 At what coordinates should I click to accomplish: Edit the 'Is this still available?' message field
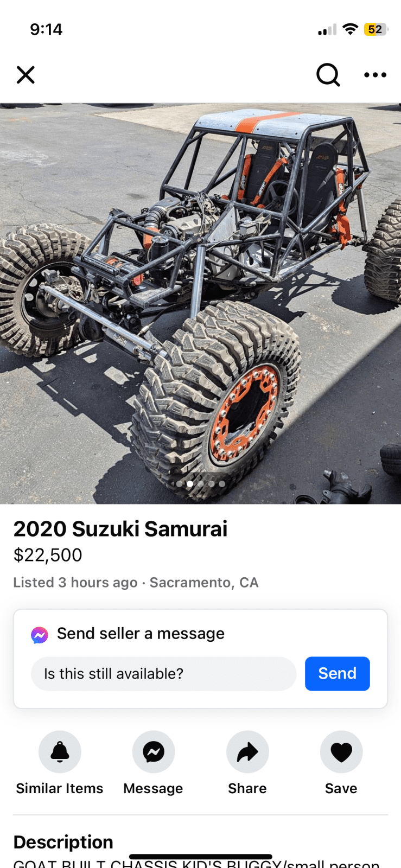coord(164,674)
